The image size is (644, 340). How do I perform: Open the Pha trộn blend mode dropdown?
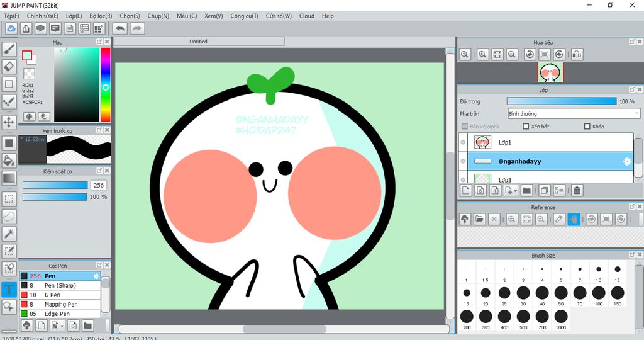(x=574, y=113)
